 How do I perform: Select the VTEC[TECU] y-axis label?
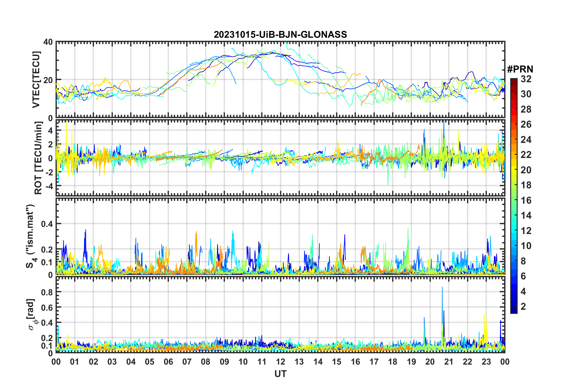pos(36,80)
